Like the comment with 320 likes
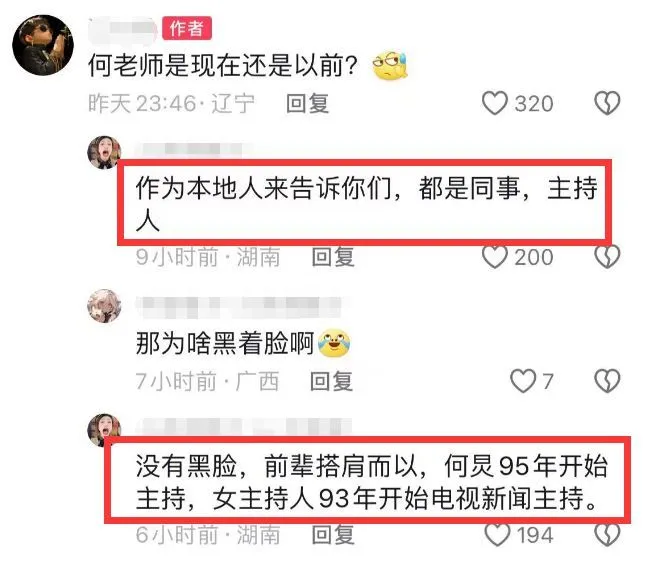660x566 pixels. (494, 103)
